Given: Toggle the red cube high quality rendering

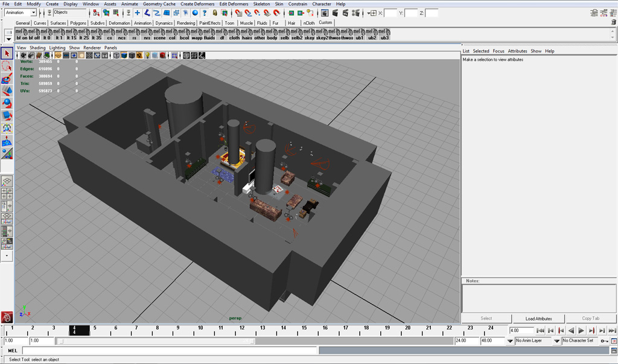Looking at the screenshot, I should [x=162, y=56].
